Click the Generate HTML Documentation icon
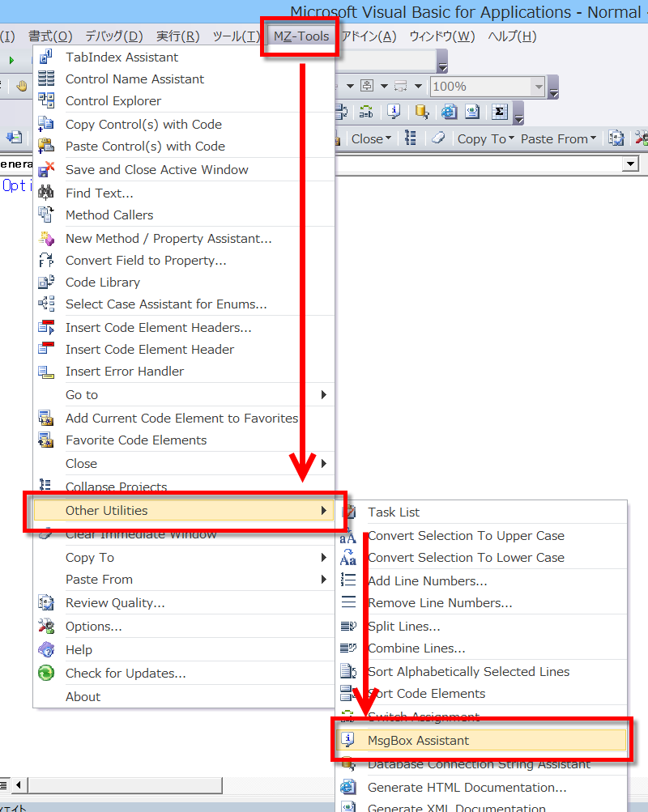 [x=349, y=787]
